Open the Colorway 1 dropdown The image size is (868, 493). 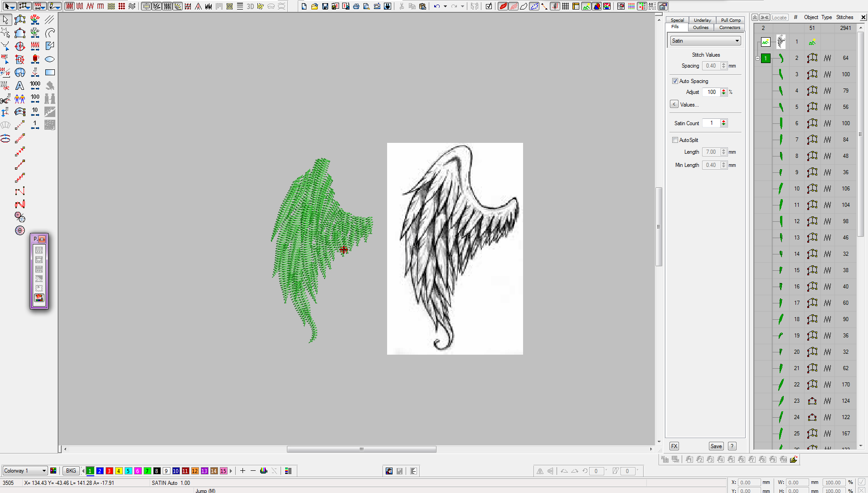click(x=25, y=471)
